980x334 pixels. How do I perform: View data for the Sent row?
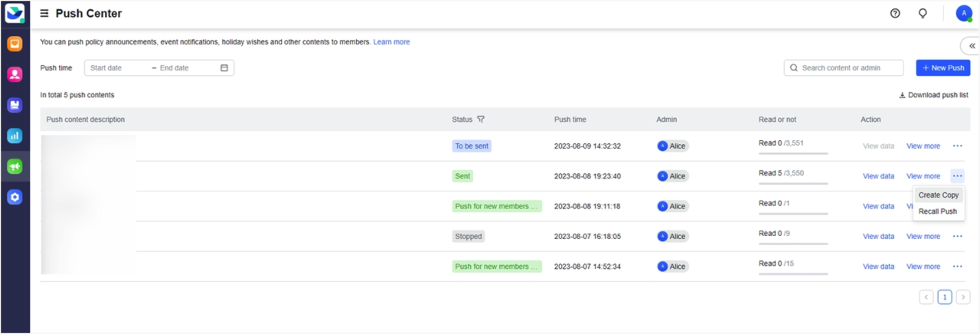click(x=878, y=176)
